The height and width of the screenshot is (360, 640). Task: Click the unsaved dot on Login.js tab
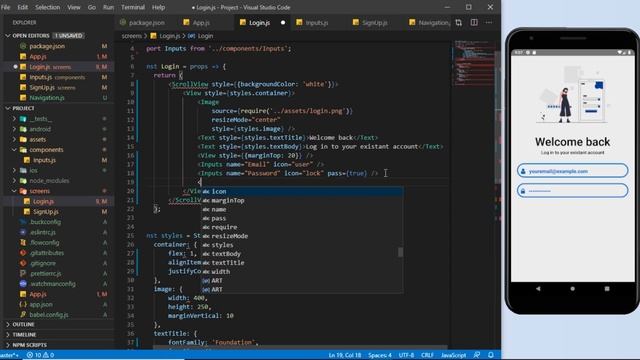click(283, 23)
